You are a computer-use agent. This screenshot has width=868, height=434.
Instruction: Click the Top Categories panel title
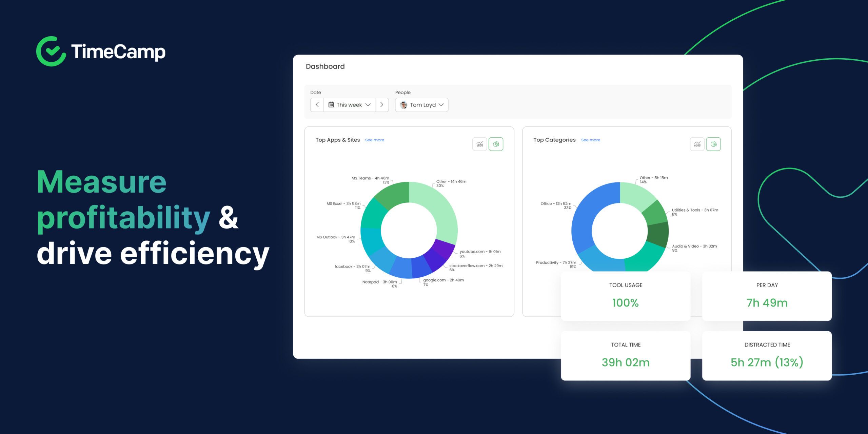tap(554, 140)
